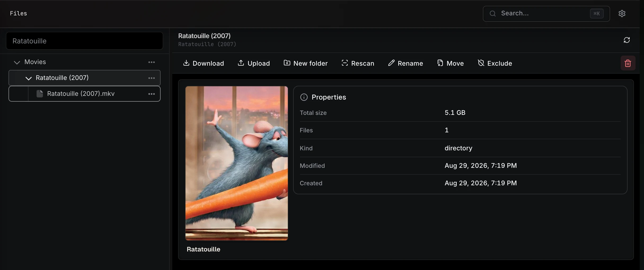Screen dimensions: 644x270
Task: Open the settings gear icon
Action: [622, 13]
